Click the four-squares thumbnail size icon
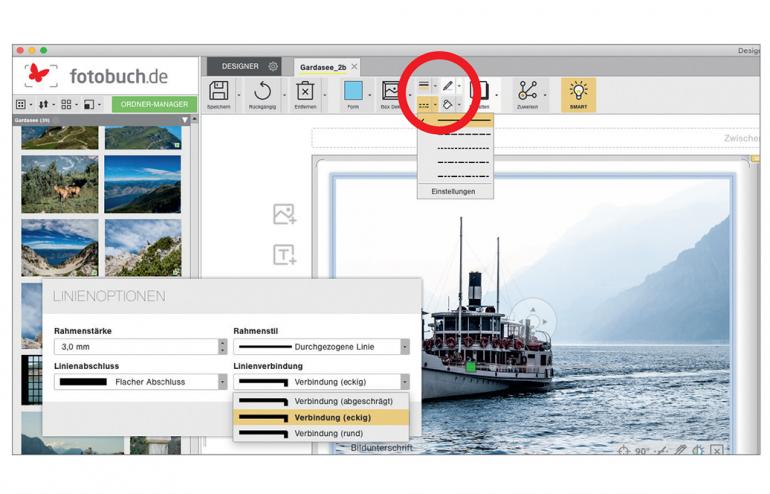The width and height of the screenshot is (770, 494). (66, 104)
